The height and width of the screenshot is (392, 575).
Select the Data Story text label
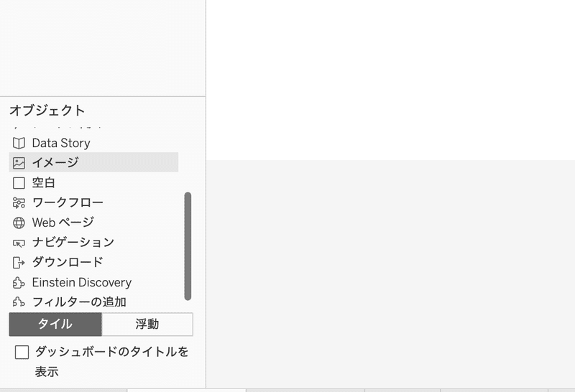pos(61,143)
